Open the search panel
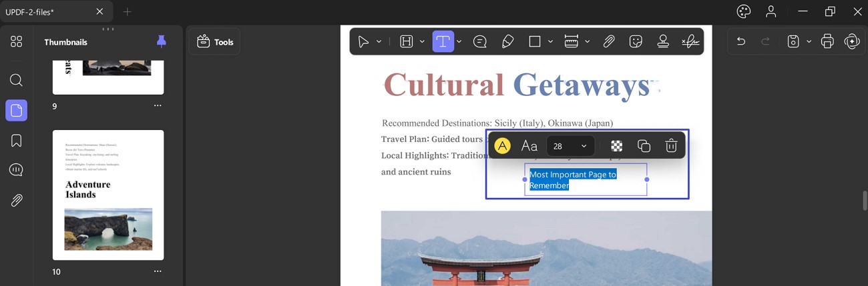Viewport: 868px width, 286px height. (x=17, y=81)
